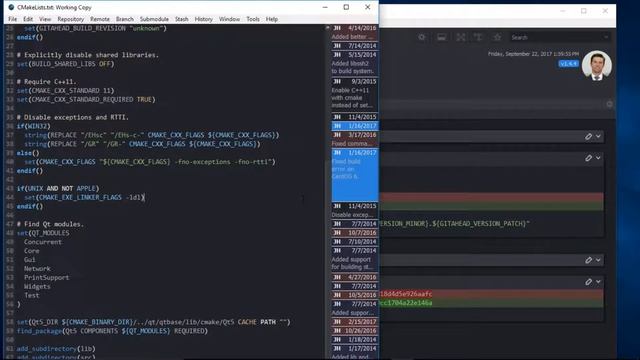This screenshot has width=640, height=360.
Task: Open the Stash menu
Action: pyautogui.click(x=182, y=19)
